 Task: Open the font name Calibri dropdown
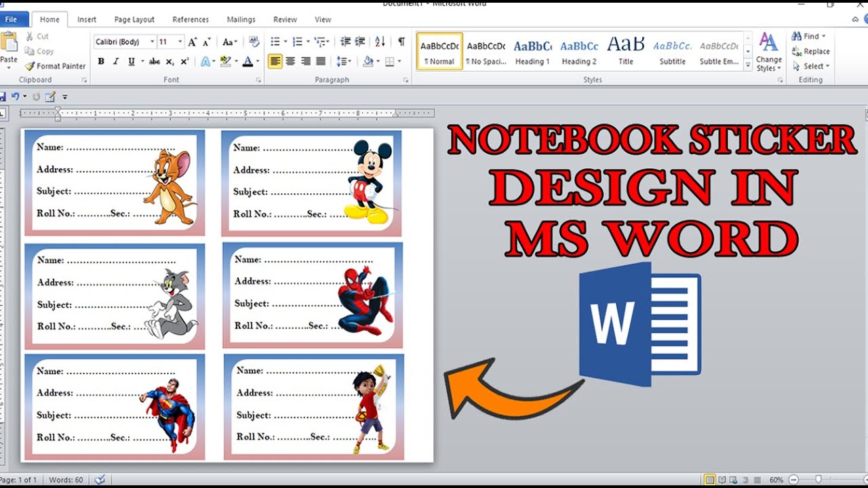point(153,42)
